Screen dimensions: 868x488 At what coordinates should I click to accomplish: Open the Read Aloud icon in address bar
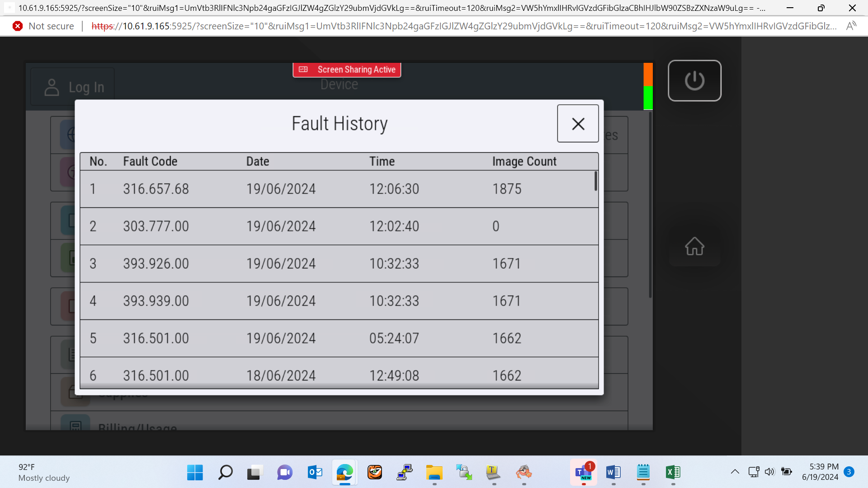click(851, 26)
